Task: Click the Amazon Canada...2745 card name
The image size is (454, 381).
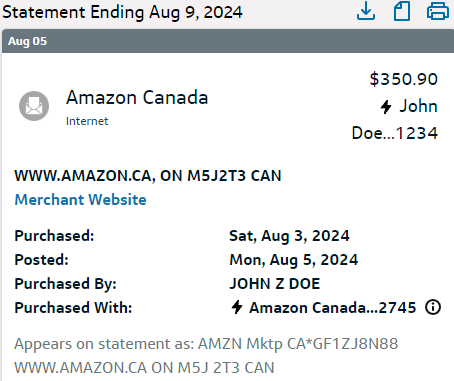Action: click(333, 308)
